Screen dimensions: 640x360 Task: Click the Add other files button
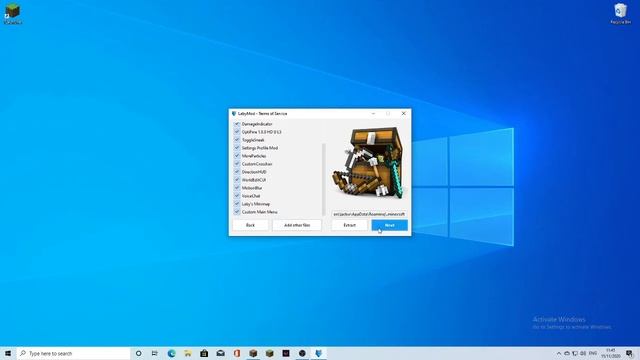(x=297, y=225)
